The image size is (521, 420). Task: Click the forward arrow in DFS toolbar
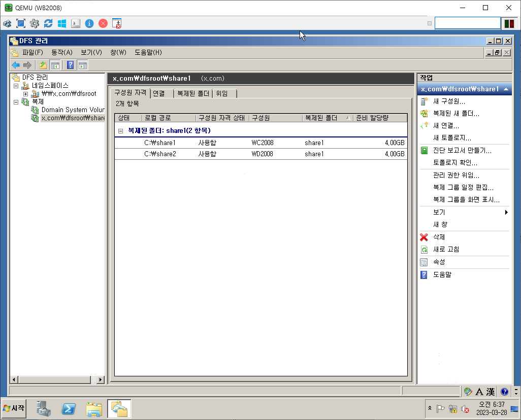27,65
